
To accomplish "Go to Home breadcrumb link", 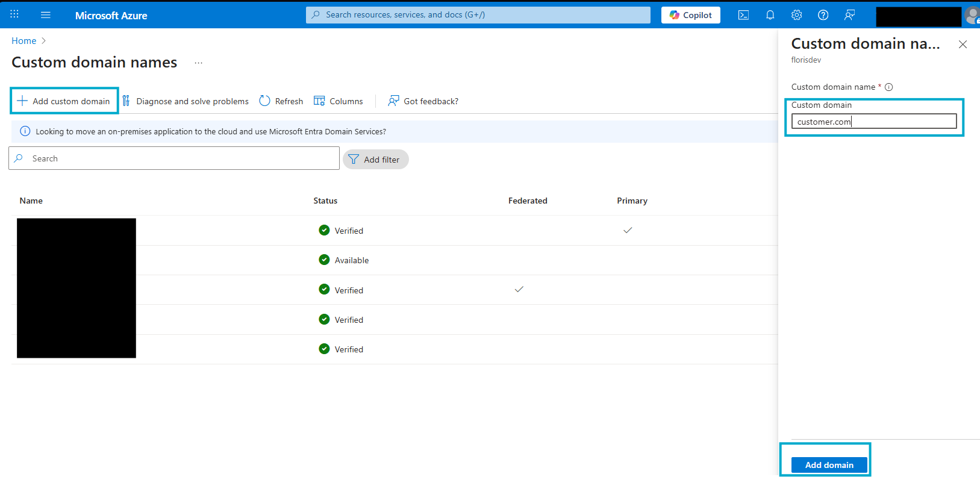I will click(24, 41).
